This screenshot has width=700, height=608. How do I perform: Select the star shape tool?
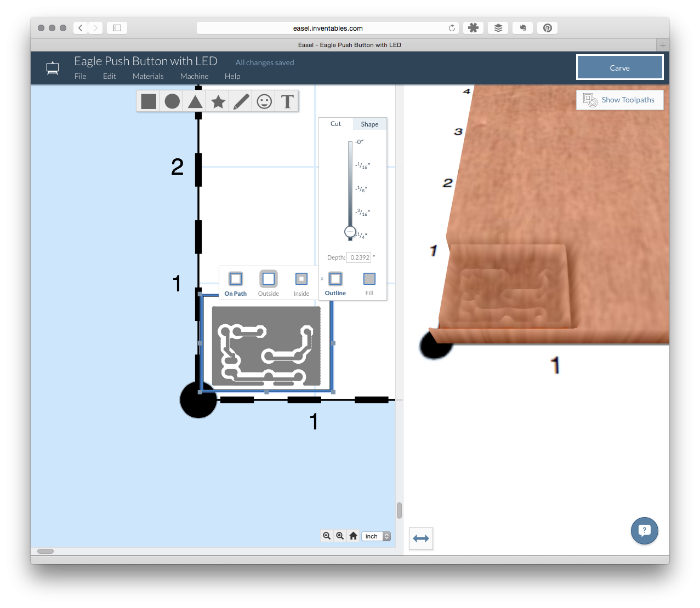[218, 101]
